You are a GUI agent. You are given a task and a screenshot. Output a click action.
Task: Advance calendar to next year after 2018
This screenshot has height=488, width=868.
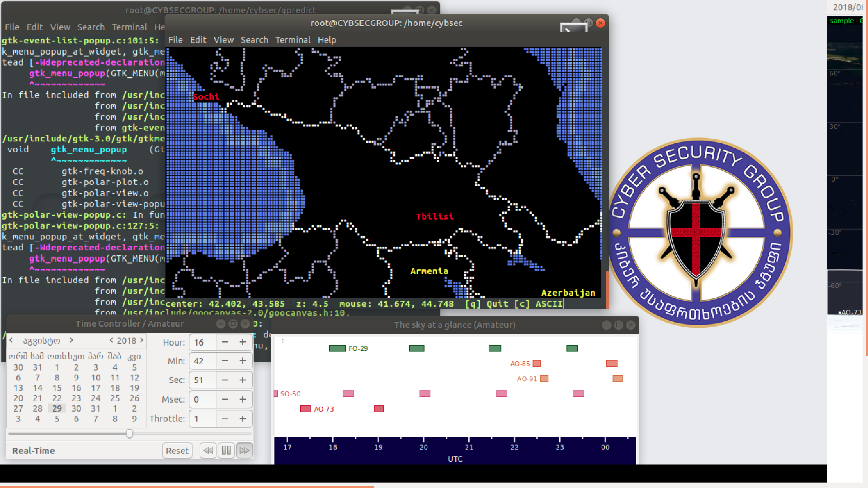pyautogui.click(x=142, y=340)
